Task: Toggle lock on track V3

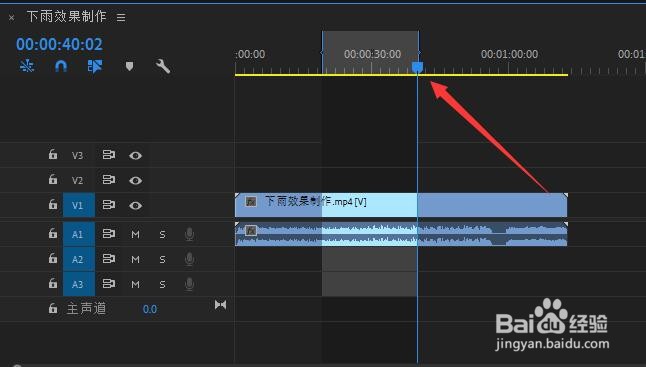Action: [x=53, y=154]
